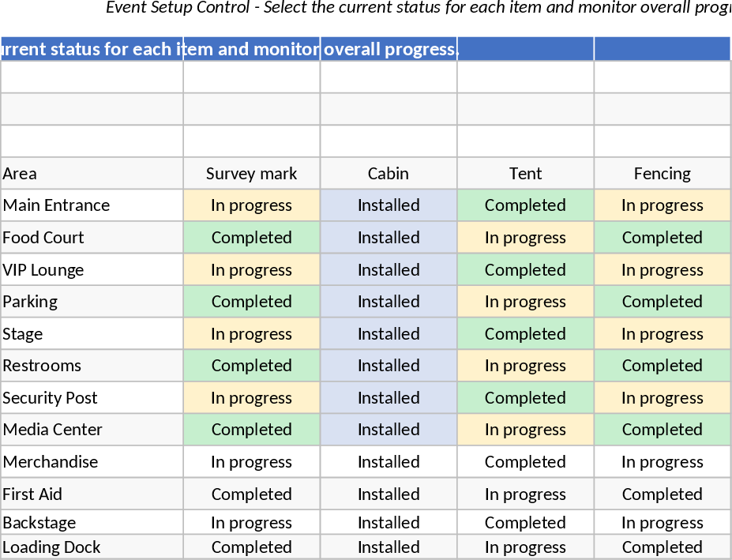
Task: Select the Parking Cabin status cell
Action: pos(389,302)
